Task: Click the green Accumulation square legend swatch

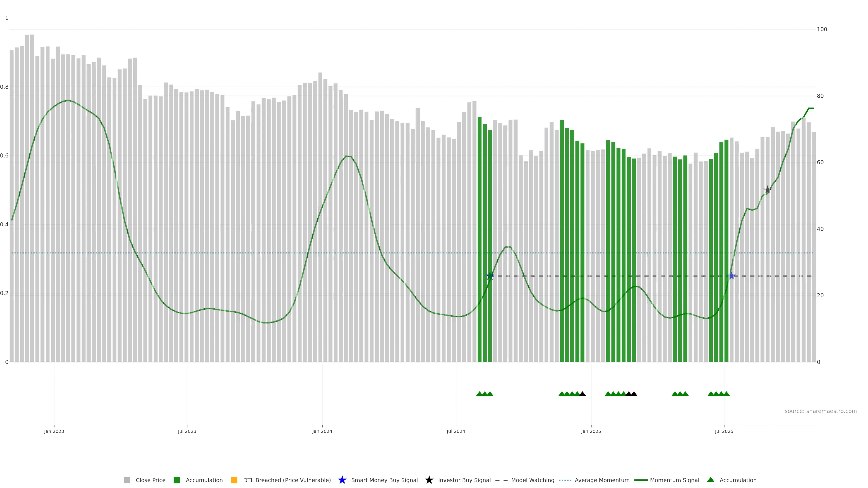Action: tap(177, 480)
